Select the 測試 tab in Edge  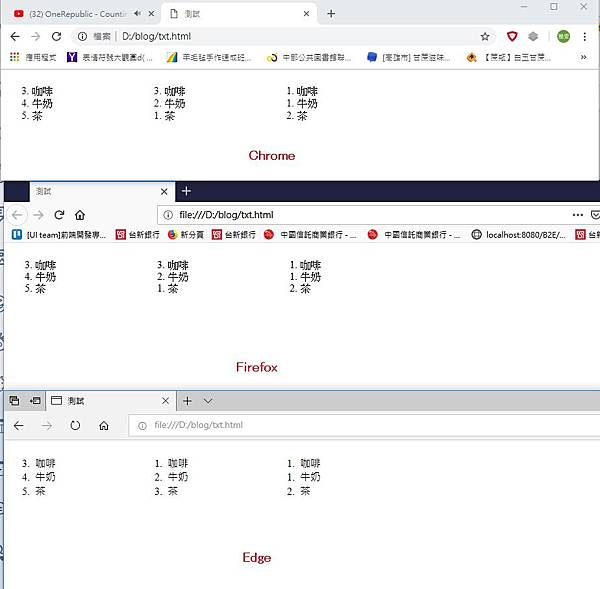pos(111,401)
